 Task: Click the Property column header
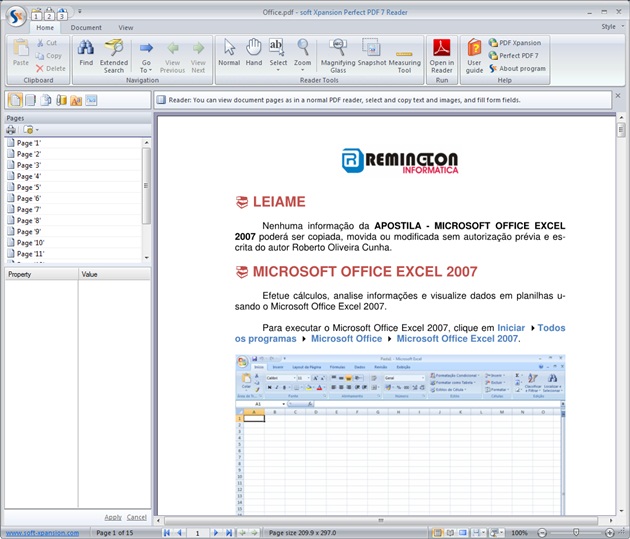(41, 274)
